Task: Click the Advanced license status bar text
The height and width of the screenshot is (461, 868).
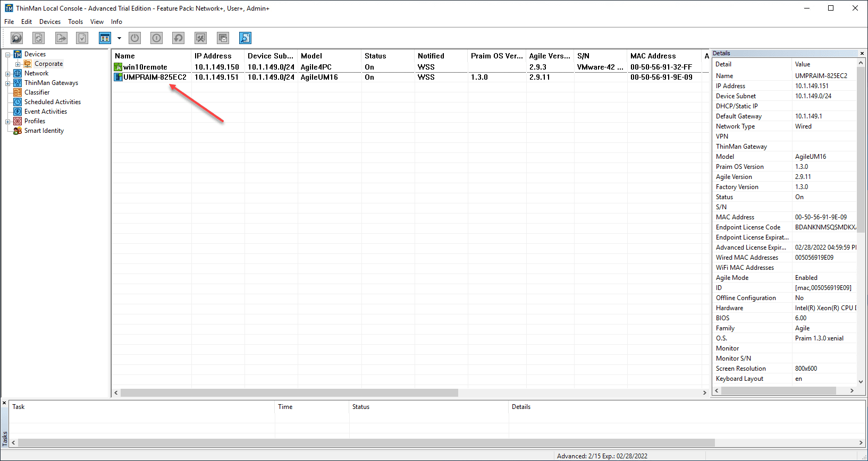Action: (x=602, y=456)
